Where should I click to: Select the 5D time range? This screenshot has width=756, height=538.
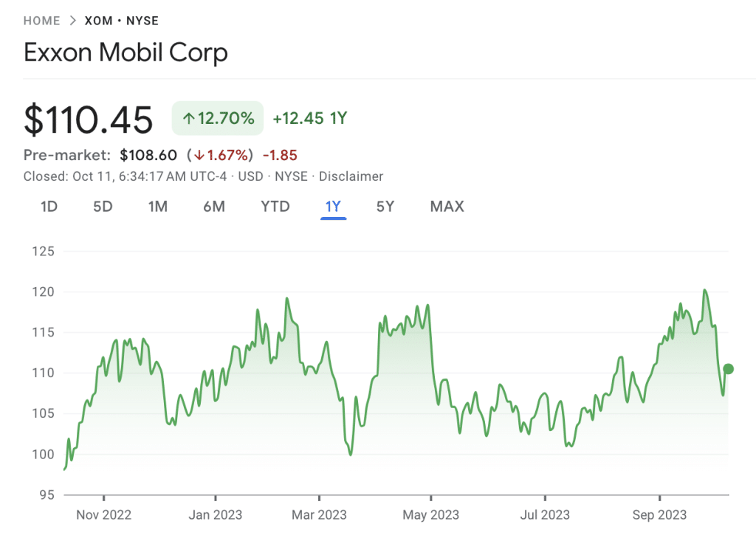[x=103, y=207]
